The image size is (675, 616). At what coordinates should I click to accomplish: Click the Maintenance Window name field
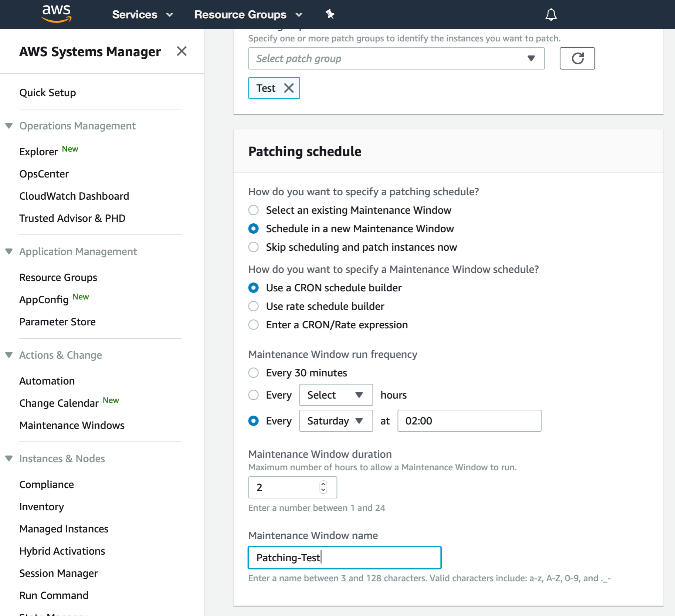pos(344,557)
